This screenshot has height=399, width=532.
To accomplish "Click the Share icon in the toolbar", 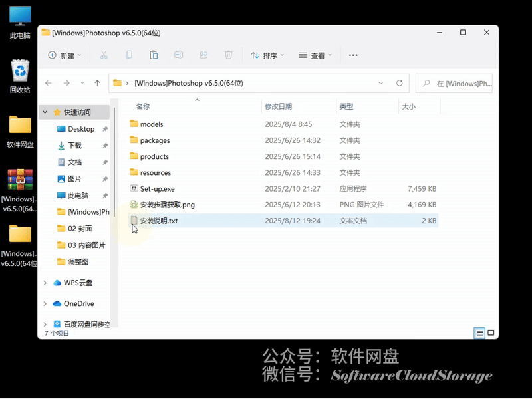I will [203, 55].
